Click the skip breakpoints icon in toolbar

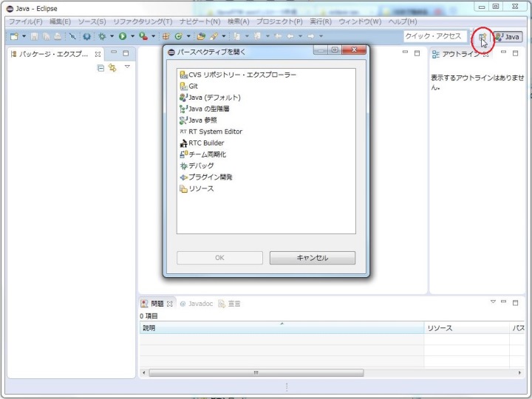[72, 36]
